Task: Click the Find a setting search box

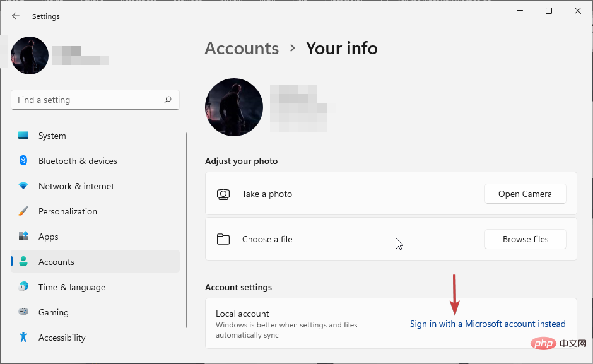Action: pos(95,100)
